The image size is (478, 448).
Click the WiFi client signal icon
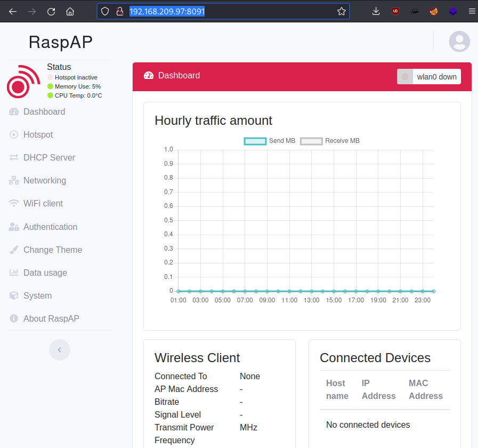pos(14,204)
